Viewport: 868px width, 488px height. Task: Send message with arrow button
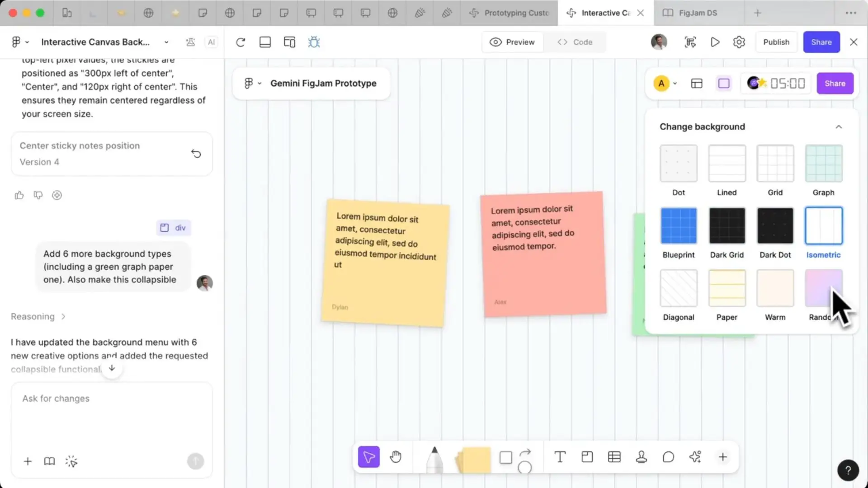195,461
